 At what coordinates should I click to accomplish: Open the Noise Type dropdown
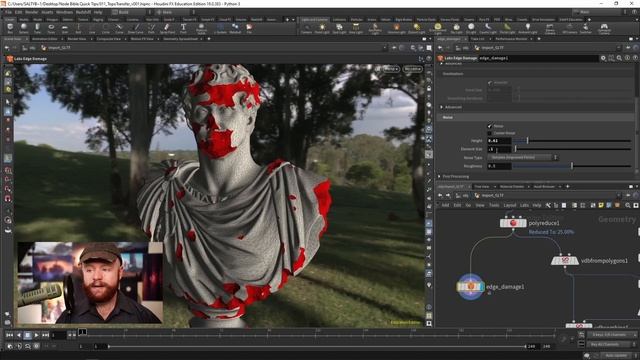point(522,157)
